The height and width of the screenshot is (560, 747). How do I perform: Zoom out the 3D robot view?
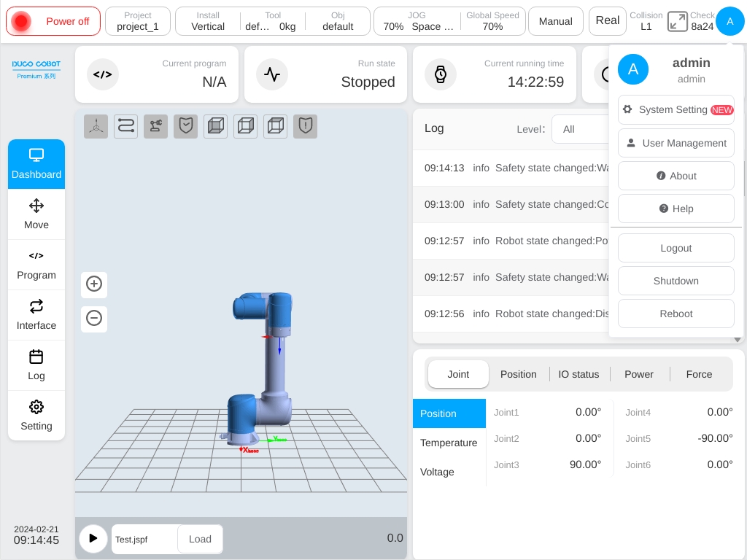pos(94,318)
